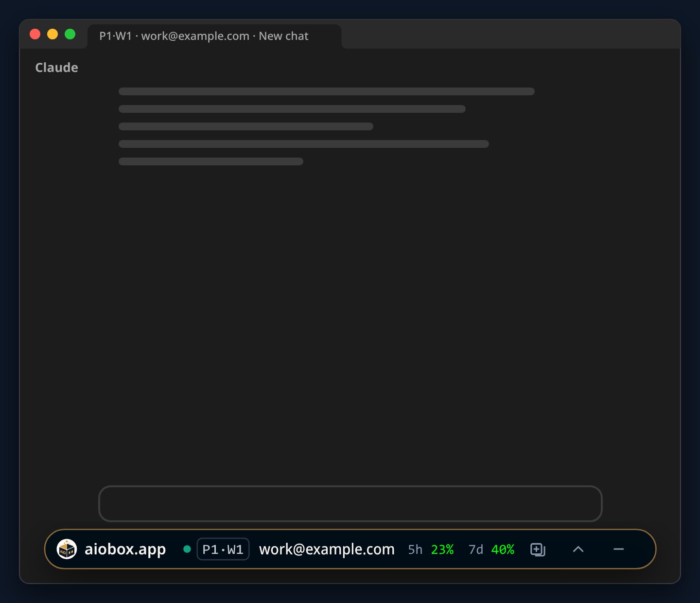The height and width of the screenshot is (603, 700).
Task: Click aiobox.app brand name
Action: [125, 549]
